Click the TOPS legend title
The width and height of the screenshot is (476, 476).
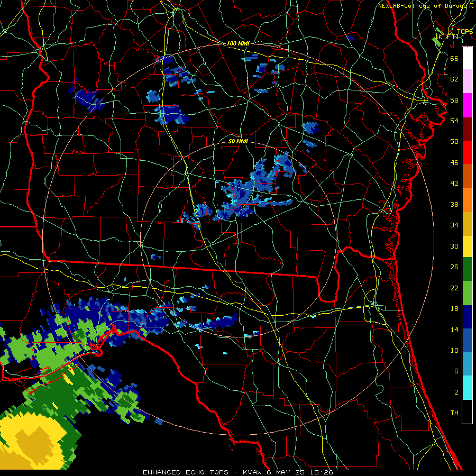(x=465, y=31)
